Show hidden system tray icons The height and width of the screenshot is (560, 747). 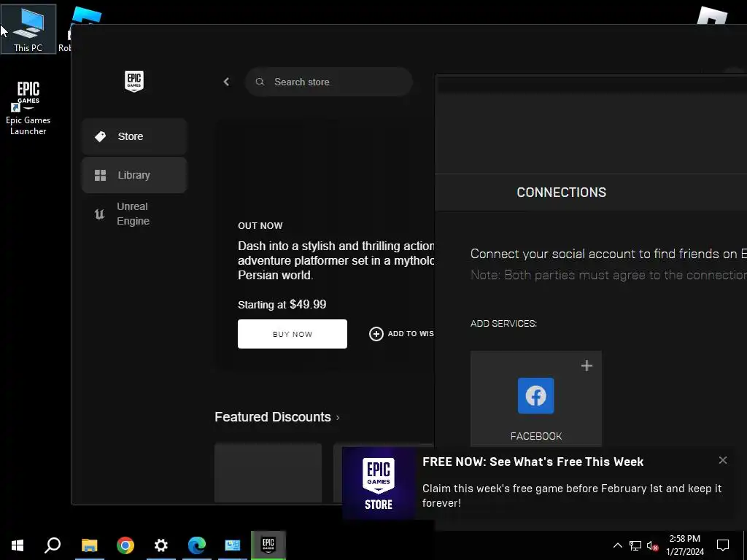tap(617, 545)
